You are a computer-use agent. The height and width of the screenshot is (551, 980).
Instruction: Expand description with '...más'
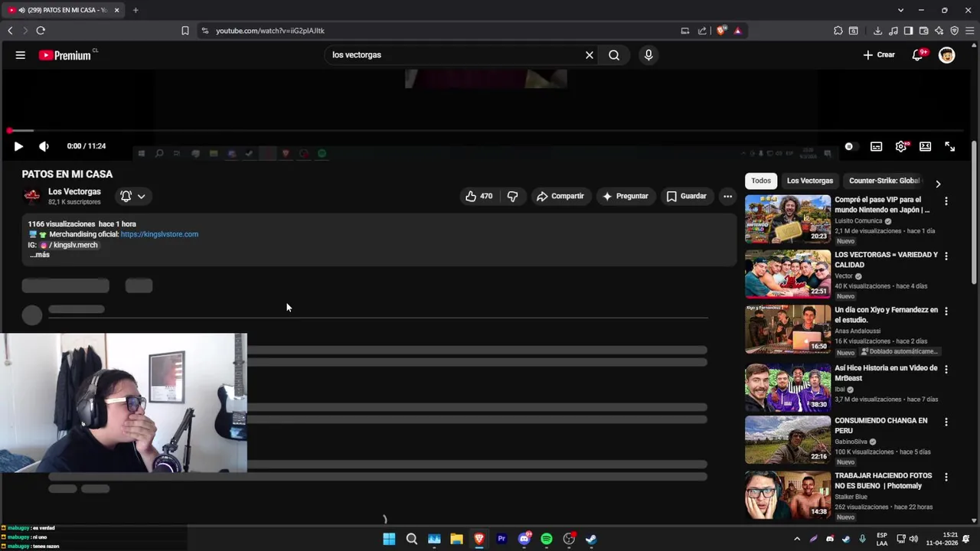40,255
